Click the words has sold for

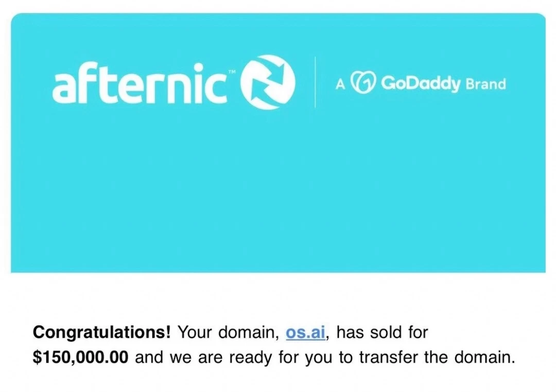pyautogui.click(x=382, y=332)
